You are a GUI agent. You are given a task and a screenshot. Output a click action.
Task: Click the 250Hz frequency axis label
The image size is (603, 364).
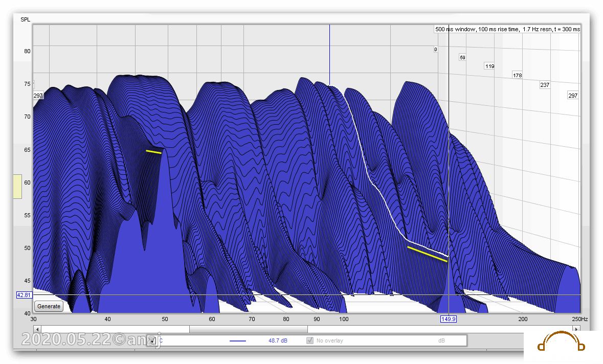coord(579,319)
